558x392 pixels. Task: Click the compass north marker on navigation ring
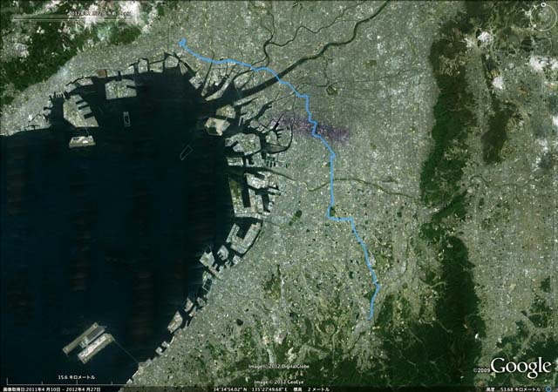(543, 4)
